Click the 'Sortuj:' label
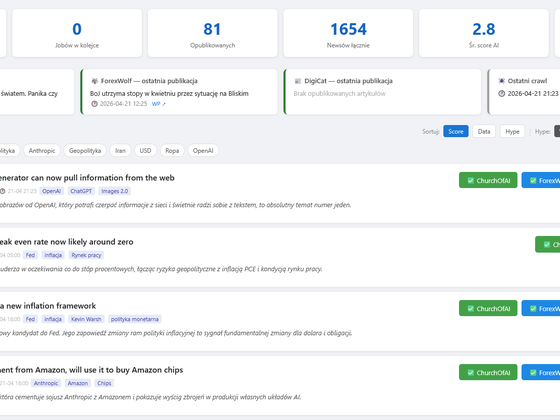The width and height of the screenshot is (560, 420). tap(431, 131)
